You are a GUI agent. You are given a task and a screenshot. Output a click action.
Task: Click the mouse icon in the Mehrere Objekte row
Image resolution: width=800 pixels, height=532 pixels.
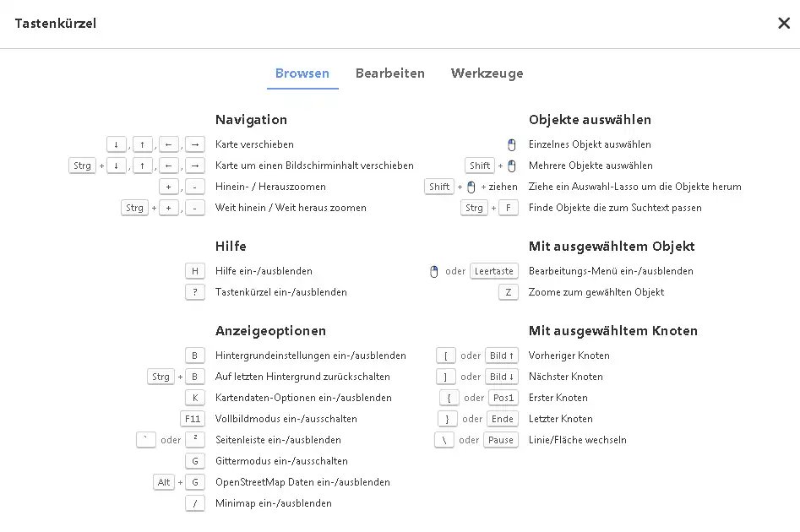(511, 166)
